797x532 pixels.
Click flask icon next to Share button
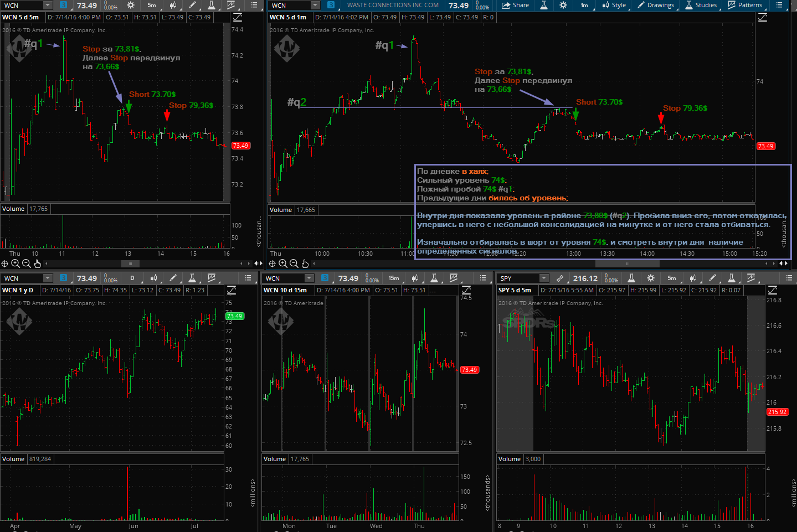544,5
